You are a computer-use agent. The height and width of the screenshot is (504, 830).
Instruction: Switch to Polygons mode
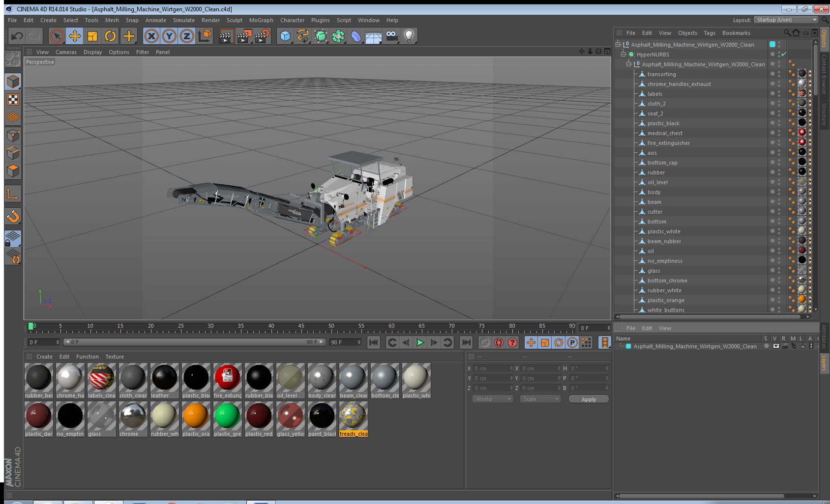pyautogui.click(x=13, y=170)
